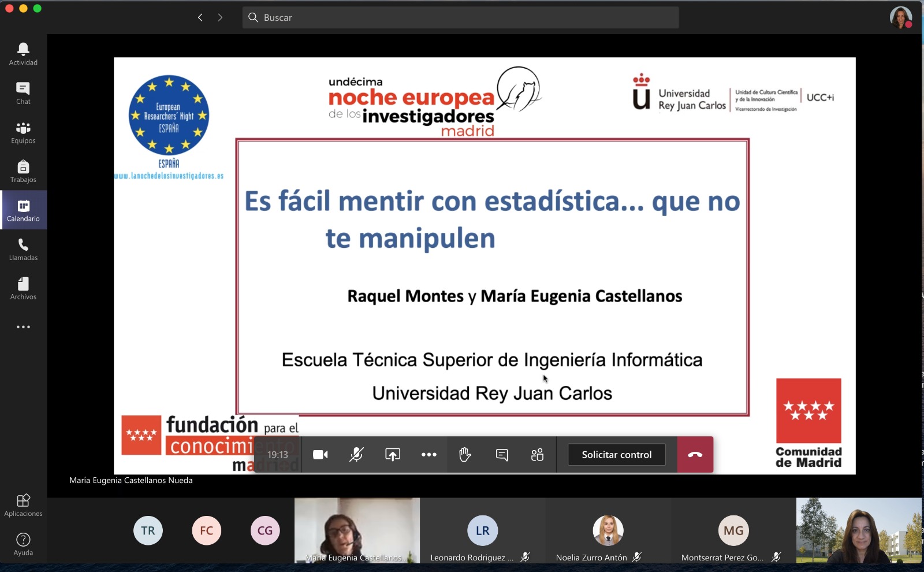Click the Solicitar control button
Screen dimensions: 924x572
pyautogui.click(x=616, y=455)
